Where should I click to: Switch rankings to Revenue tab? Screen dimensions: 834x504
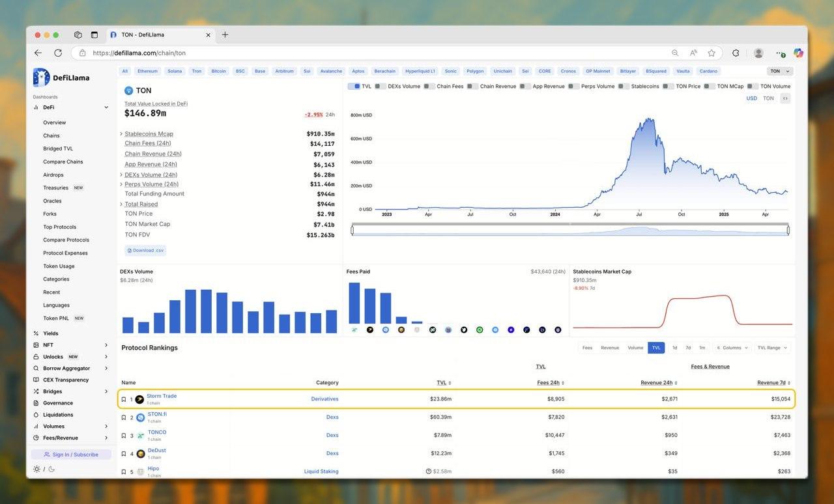610,348
